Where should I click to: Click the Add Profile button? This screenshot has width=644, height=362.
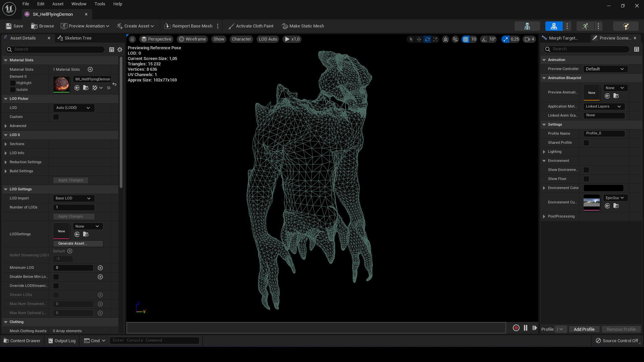[x=584, y=329]
